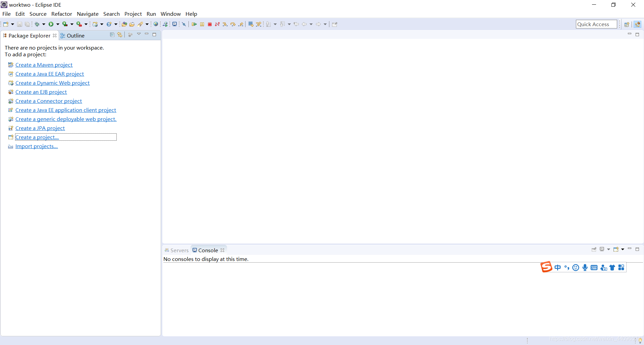Click the Quick Access search field

point(596,24)
